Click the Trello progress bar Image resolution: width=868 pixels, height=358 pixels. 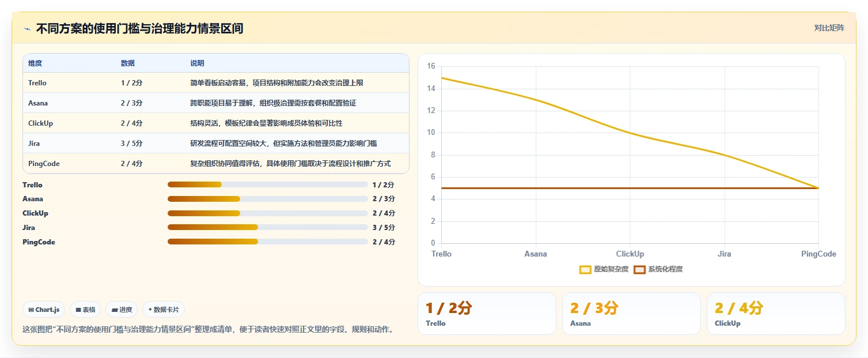[267, 184]
